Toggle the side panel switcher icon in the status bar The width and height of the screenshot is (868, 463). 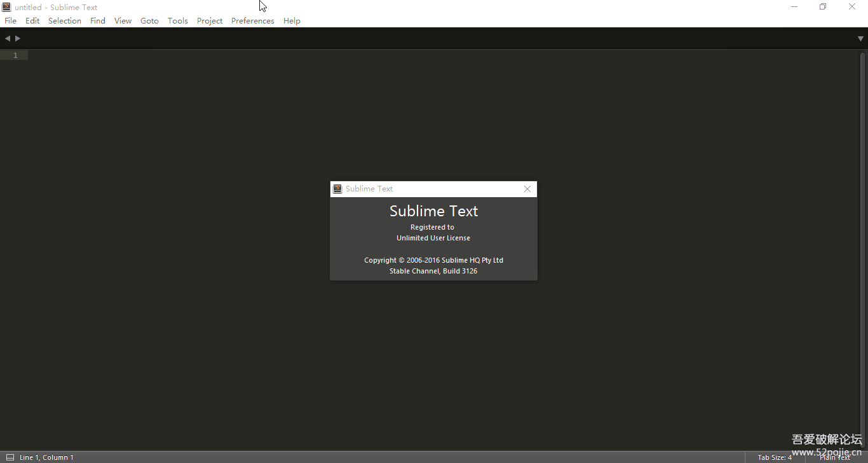(10, 457)
